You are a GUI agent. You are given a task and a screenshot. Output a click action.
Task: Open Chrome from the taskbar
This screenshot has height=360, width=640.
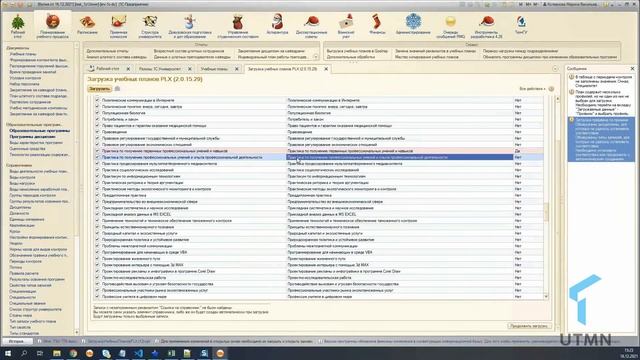[x=73, y=353]
